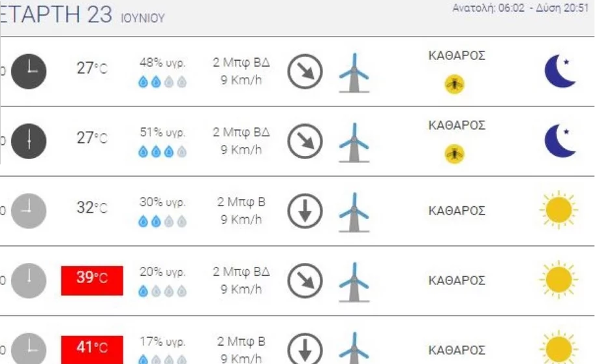Click the yellow mosquito icon in the 51% humidity row
This screenshot has width=616, height=364.
(455, 154)
